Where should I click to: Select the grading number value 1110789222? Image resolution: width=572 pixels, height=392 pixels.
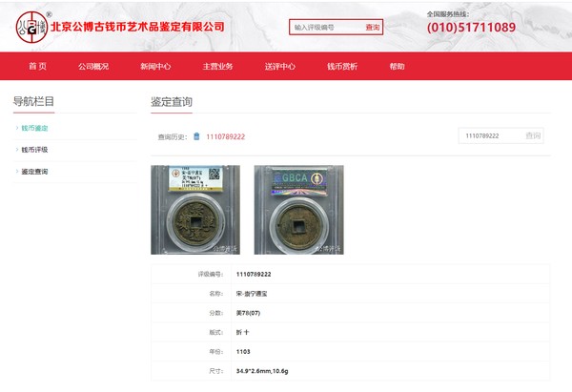pyautogui.click(x=254, y=274)
